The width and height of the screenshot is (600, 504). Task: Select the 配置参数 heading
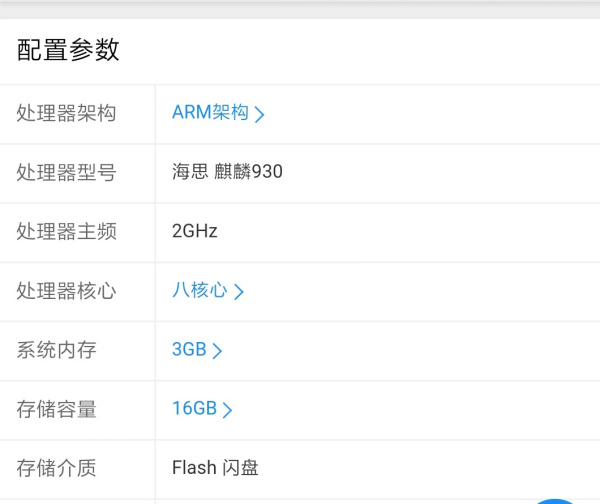pos(68,50)
